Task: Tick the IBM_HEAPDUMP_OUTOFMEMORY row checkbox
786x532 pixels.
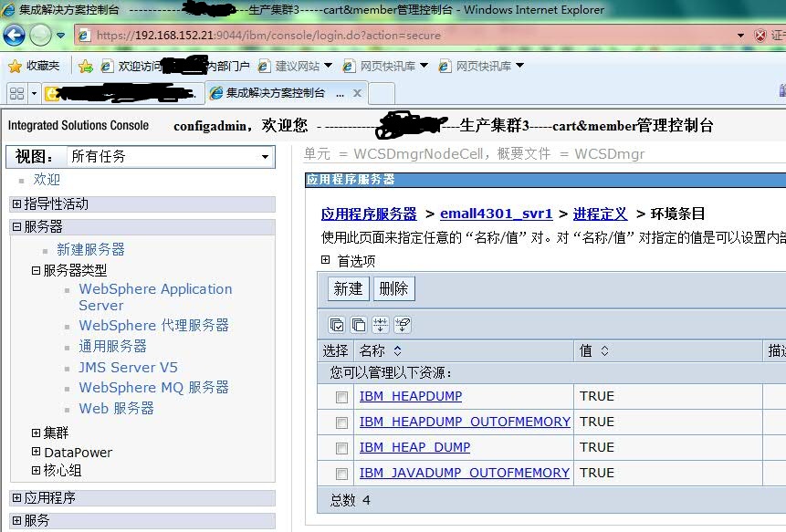Action: coord(341,422)
